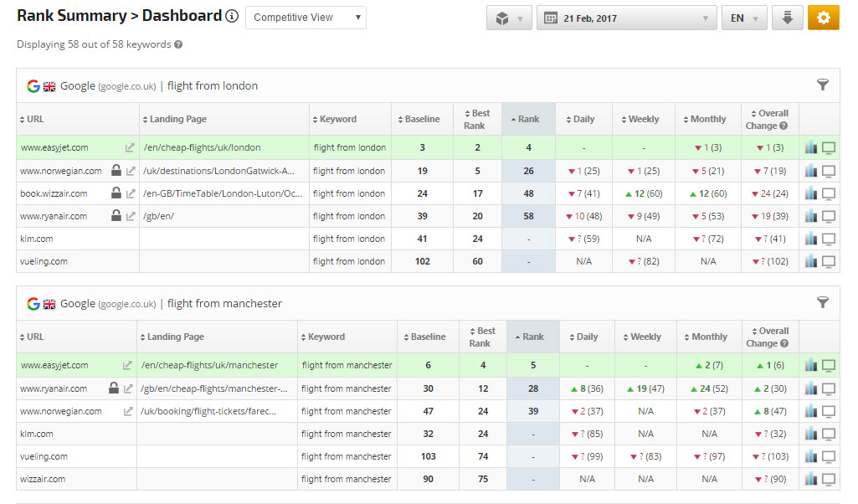
Task: Click lock icon for book.wizzair.com row
Action: [x=116, y=193]
